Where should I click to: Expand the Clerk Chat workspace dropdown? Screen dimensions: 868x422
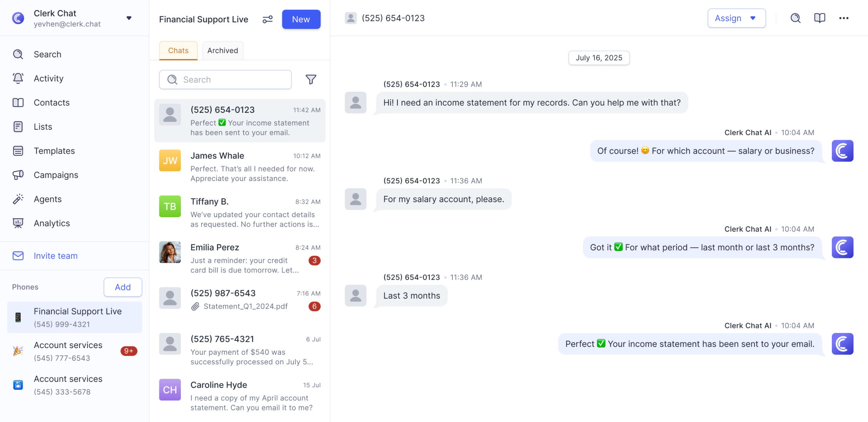pyautogui.click(x=129, y=17)
